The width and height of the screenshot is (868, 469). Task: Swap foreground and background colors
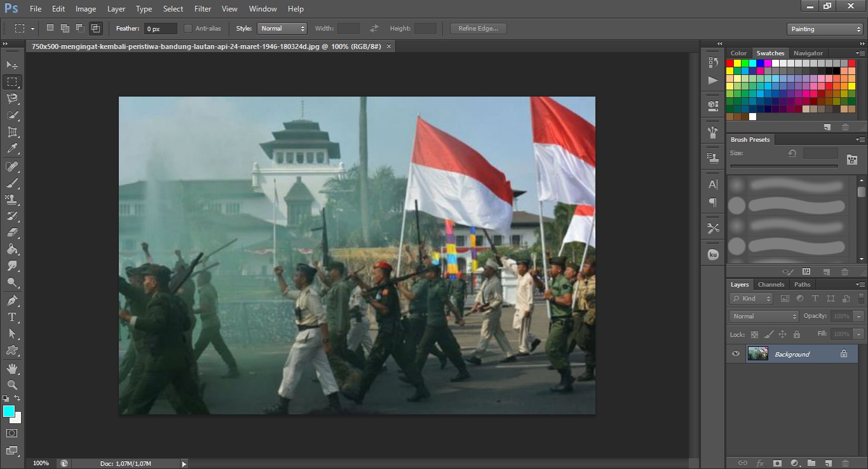tap(17, 398)
